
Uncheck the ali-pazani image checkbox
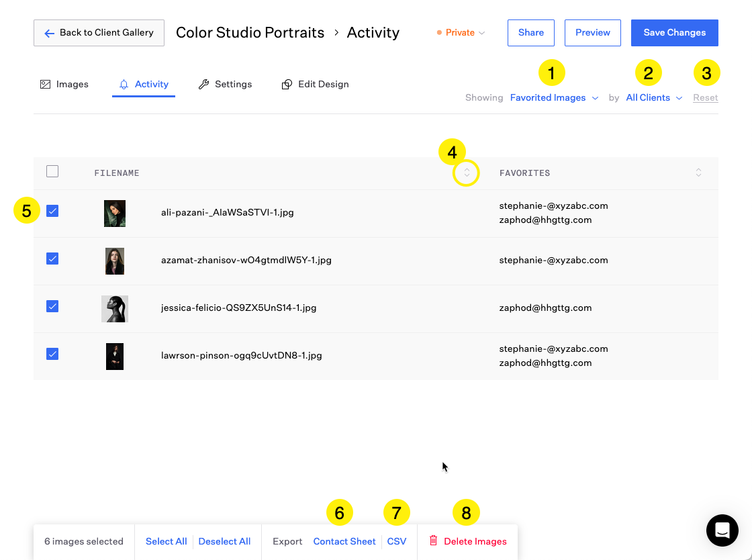[x=52, y=211]
